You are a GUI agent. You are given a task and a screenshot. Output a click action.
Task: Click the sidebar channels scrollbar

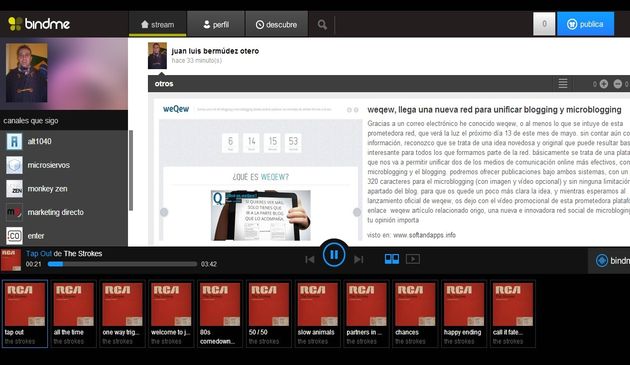click(131, 170)
